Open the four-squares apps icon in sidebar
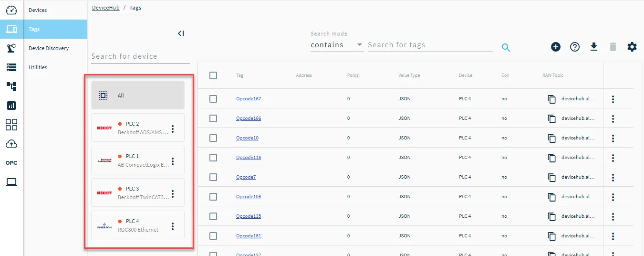This screenshot has height=256, width=644. point(11,125)
